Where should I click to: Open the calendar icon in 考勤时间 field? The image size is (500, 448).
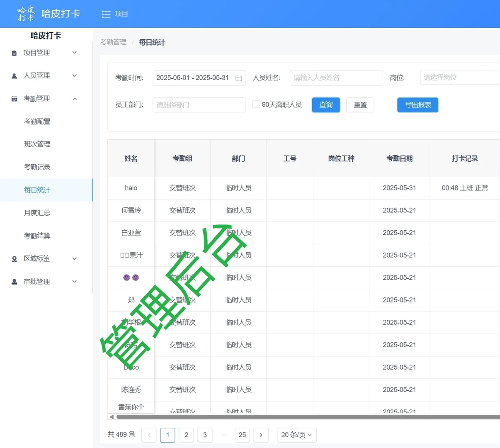pyautogui.click(x=238, y=78)
